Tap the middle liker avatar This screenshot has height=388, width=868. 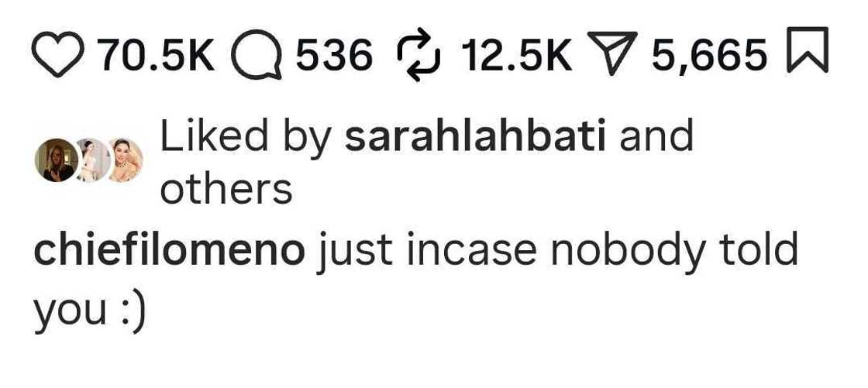91,160
